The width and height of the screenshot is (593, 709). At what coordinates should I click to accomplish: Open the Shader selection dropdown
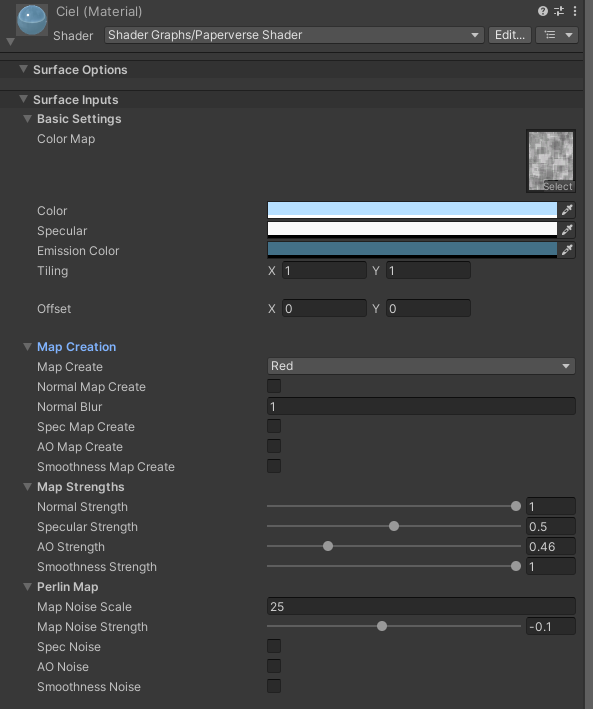point(294,35)
